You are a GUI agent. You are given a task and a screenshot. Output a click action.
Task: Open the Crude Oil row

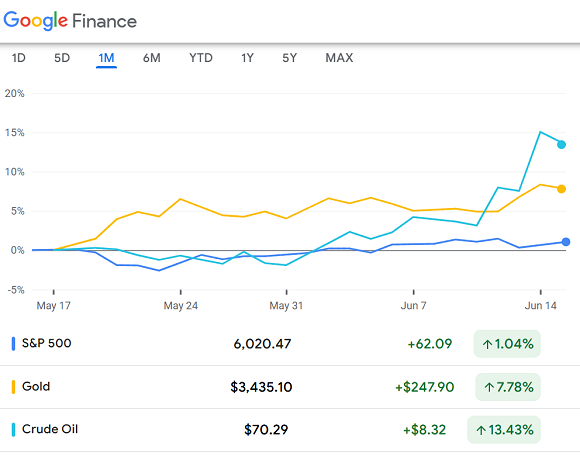coord(290,429)
